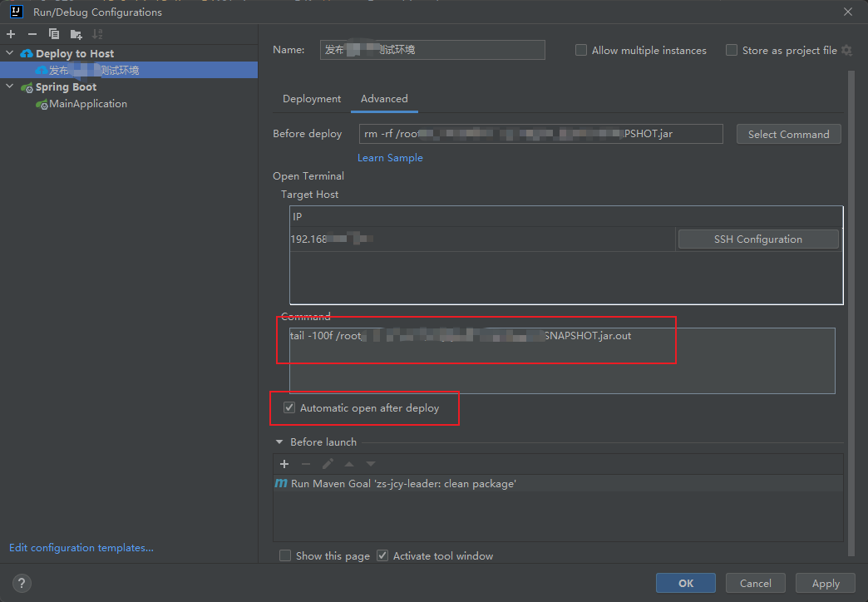Select the Advanced tab
Image resolution: width=868 pixels, height=602 pixels.
point(384,99)
